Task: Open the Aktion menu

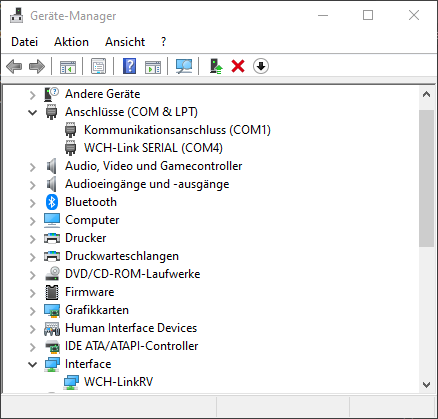Action: pyautogui.click(x=71, y=42)
